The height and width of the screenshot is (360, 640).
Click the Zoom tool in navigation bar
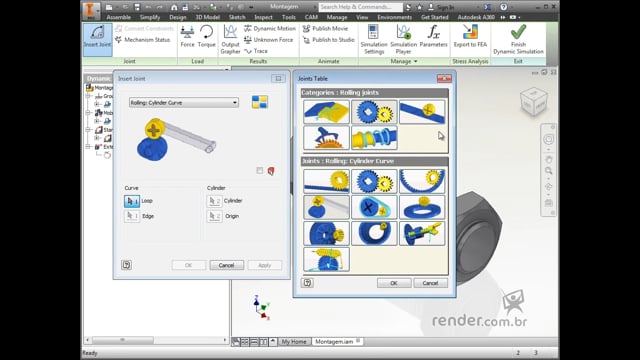(548, 171)
